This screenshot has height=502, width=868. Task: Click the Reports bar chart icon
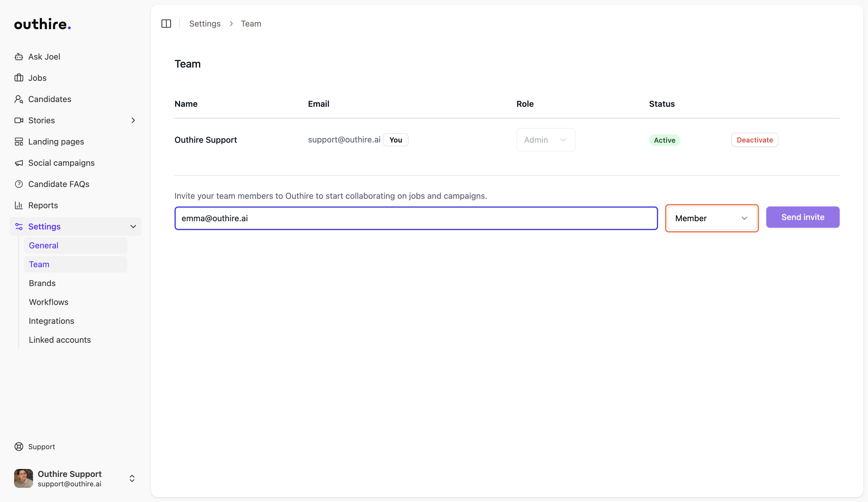(19, 205)
